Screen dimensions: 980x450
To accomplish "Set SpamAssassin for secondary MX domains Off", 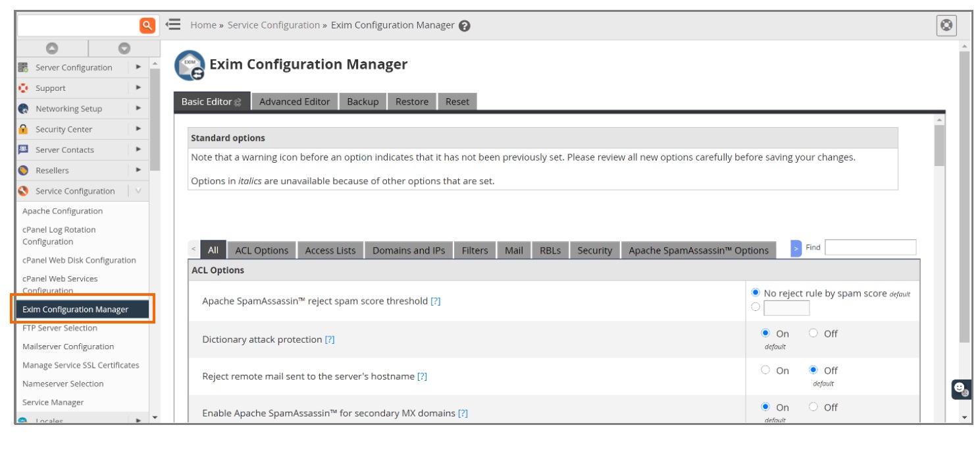I will point(813,407).
